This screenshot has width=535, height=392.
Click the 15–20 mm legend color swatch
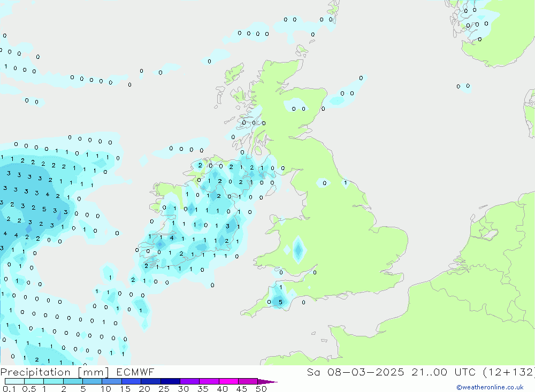131,381
